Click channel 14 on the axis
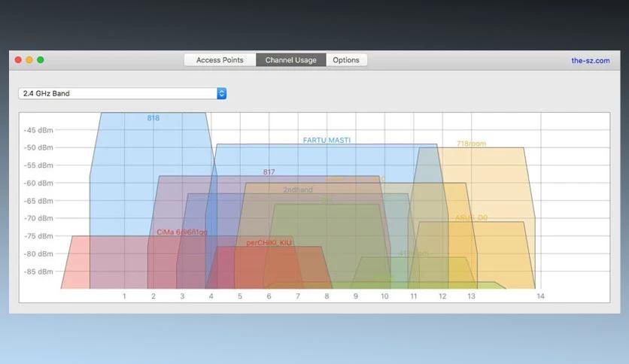The width and height of the screenshot is (629, 364). pyautogui.click(x=540, y=296)
